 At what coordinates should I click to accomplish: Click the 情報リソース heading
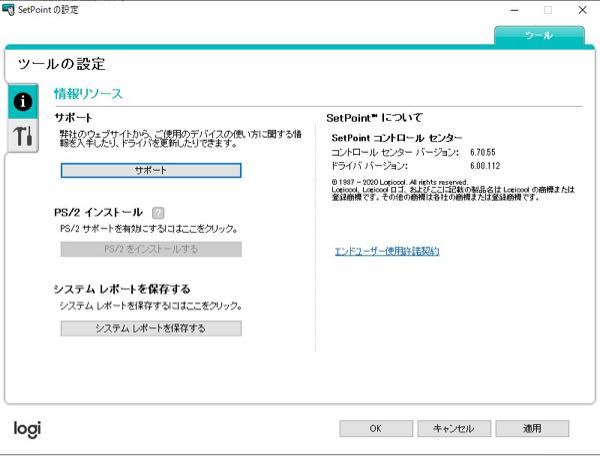pyautogui.click(x=88, y=94)
